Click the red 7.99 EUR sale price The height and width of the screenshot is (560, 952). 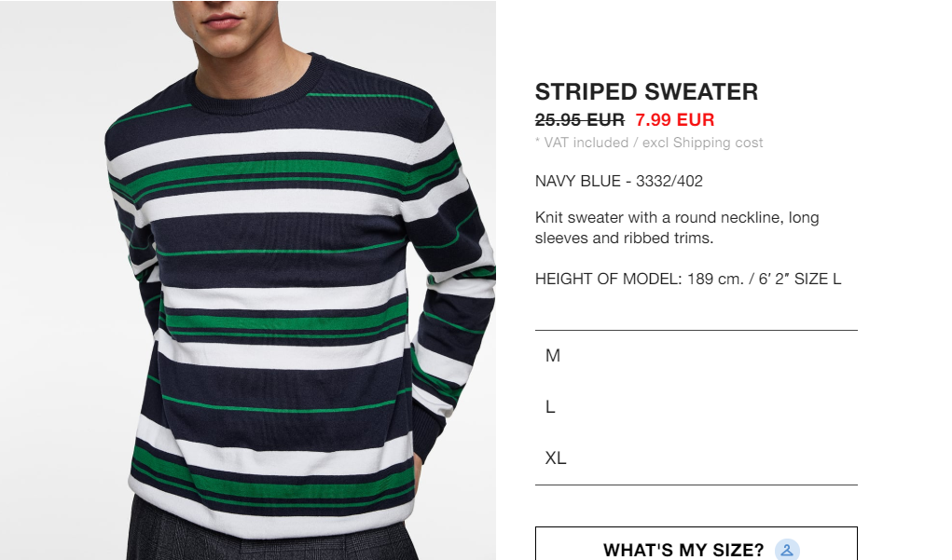coord(674,119)
